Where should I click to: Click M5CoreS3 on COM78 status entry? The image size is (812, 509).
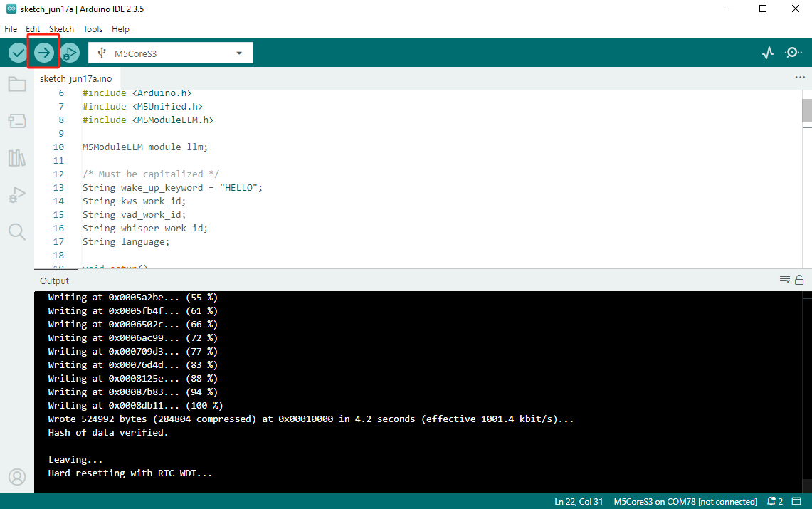pyautogui.click(x=685, y=501)
